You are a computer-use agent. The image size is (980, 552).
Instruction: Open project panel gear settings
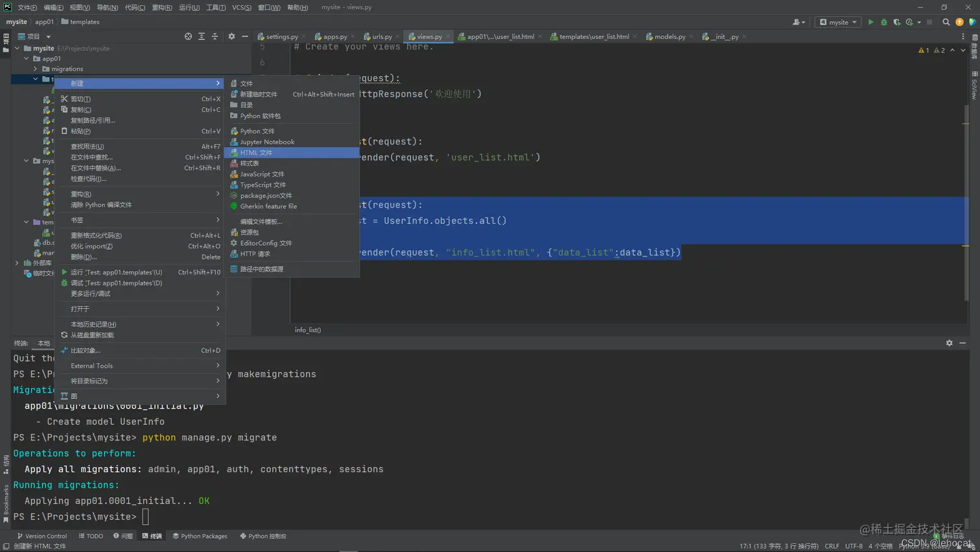(231, 36)
